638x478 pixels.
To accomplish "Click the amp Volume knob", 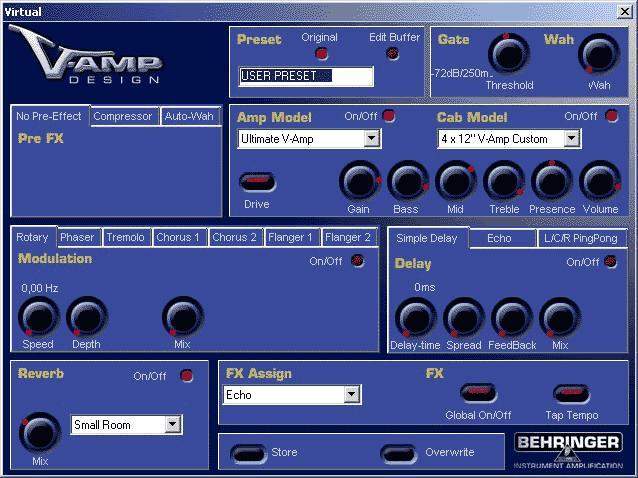I will coord(600,181).
